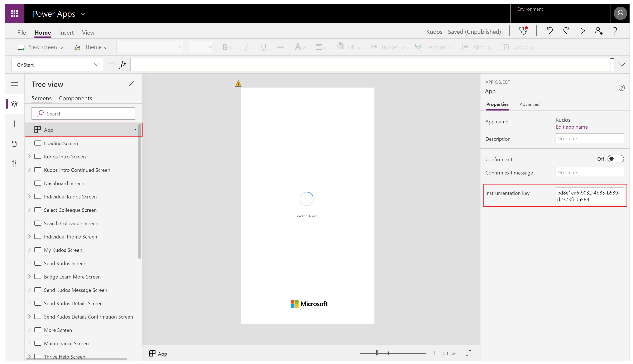The height and width of the screenshot is (364, 633).
Task: Select the Properties tab in App panel
Action: 497,104
